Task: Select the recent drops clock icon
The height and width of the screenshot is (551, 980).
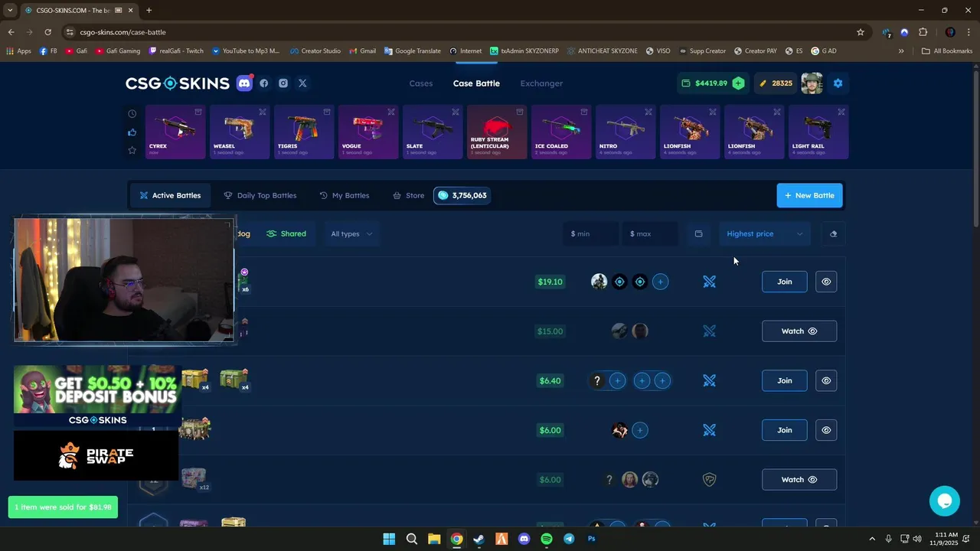Action: click(132, 113)
